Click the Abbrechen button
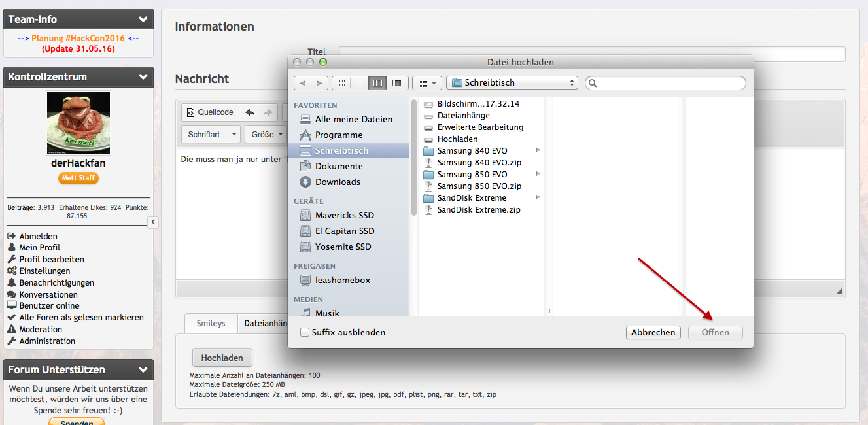Image resolution: width=868 pixels, height=425 pixels. pos(653,332)
